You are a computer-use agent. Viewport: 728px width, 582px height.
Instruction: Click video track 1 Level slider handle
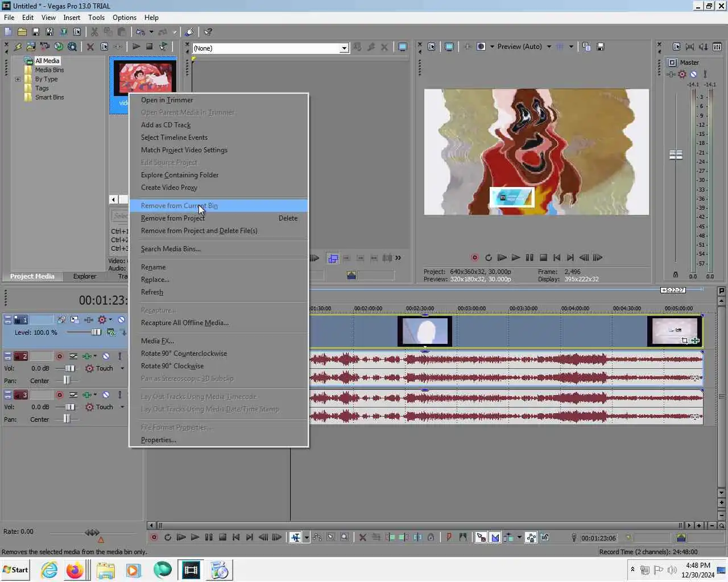coord(96,332)
